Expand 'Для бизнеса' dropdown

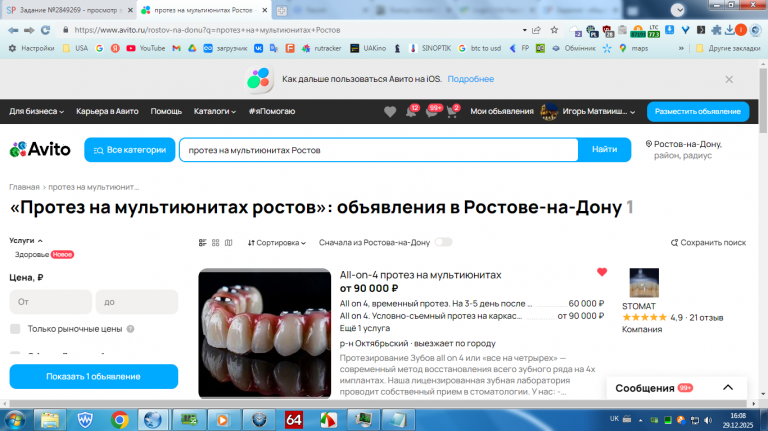37,112
